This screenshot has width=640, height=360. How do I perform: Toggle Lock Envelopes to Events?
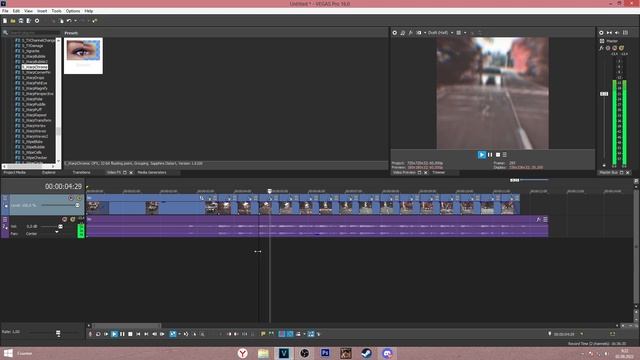click(x=311, y=334)
